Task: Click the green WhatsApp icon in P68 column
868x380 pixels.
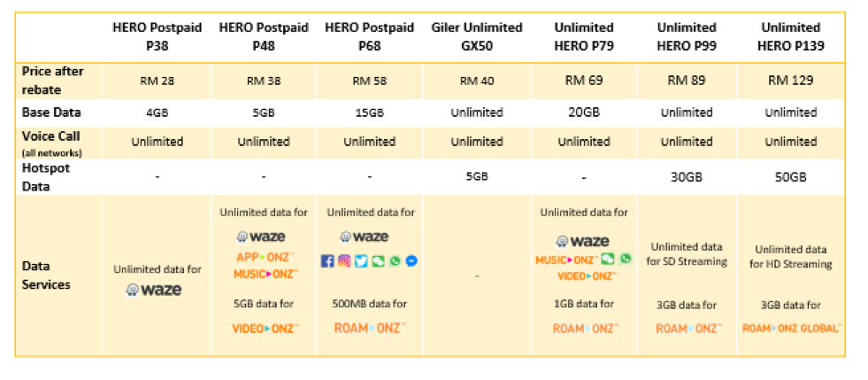Action: pyautogui.click(x=394, y=260)
